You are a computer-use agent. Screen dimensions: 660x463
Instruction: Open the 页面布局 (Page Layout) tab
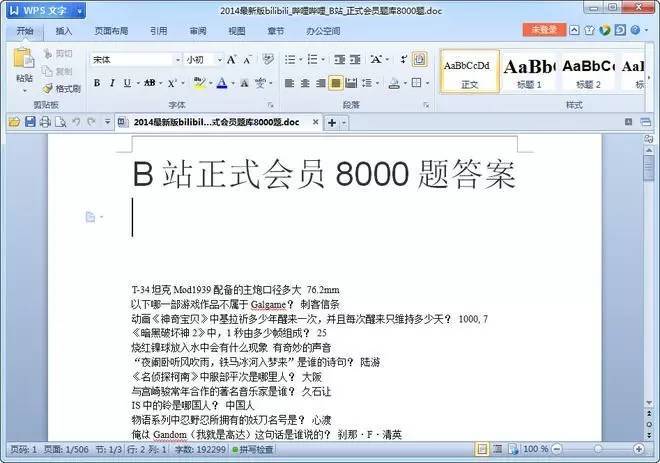[111, 31]
